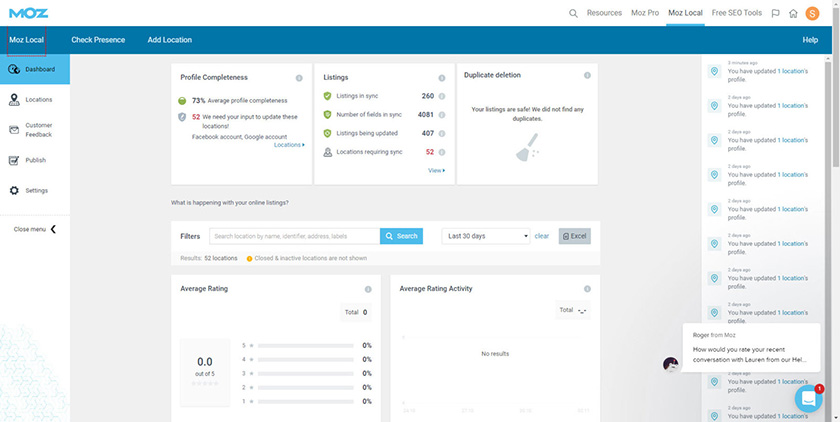Screen dimensions: 840x422
Task: Click info icon beside Listings in sync
Action: click(441, 96)
